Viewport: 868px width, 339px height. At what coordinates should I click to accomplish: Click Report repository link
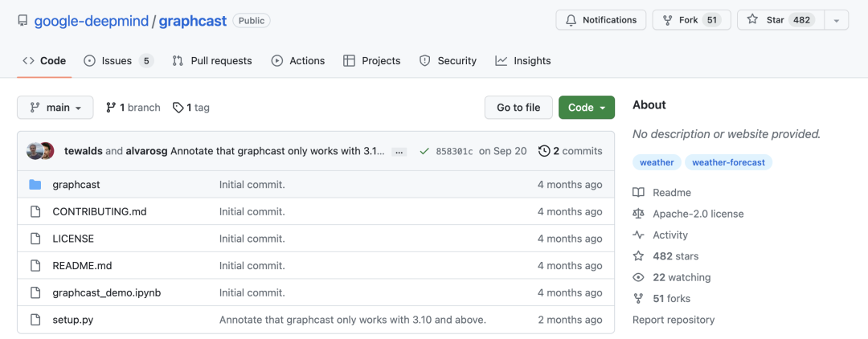[x=674, y=320]
